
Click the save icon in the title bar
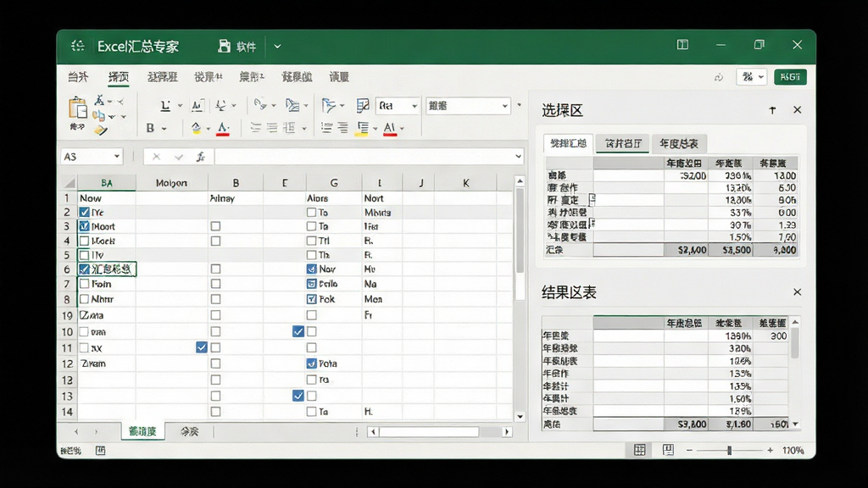224,46
